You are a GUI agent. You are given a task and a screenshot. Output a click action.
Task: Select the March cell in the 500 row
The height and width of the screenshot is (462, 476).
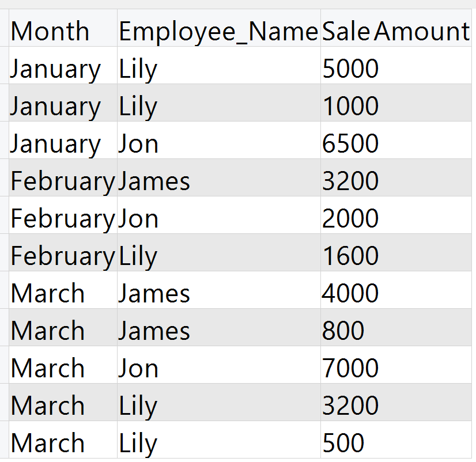point(48,444)
